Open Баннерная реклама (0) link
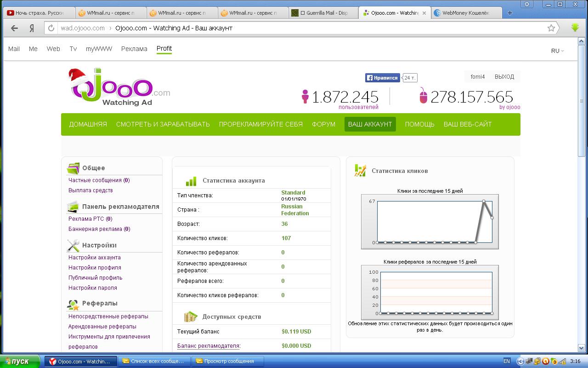Viewport: 588px width, 368px height. coord(99,229)
